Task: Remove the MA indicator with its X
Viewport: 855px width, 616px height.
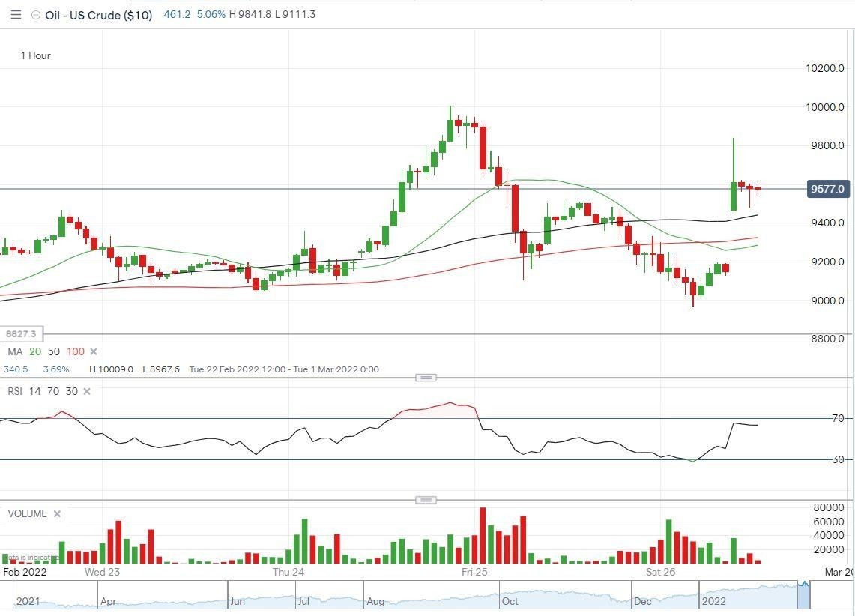Action: pos(93,351)
